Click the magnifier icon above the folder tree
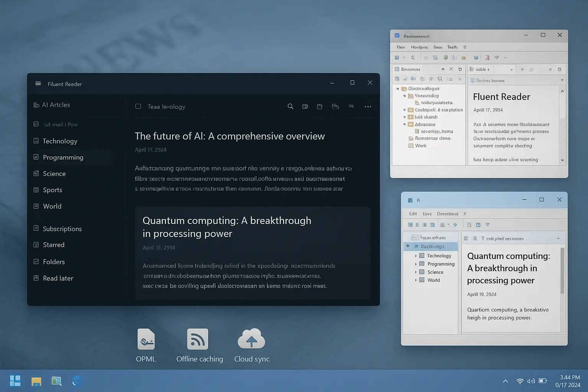The width and height of the screenshot is (588, 392). 440,79
